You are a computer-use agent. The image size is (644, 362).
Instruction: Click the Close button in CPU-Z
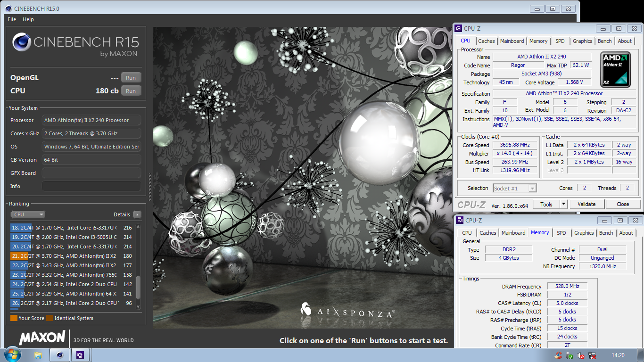[623, 204]
